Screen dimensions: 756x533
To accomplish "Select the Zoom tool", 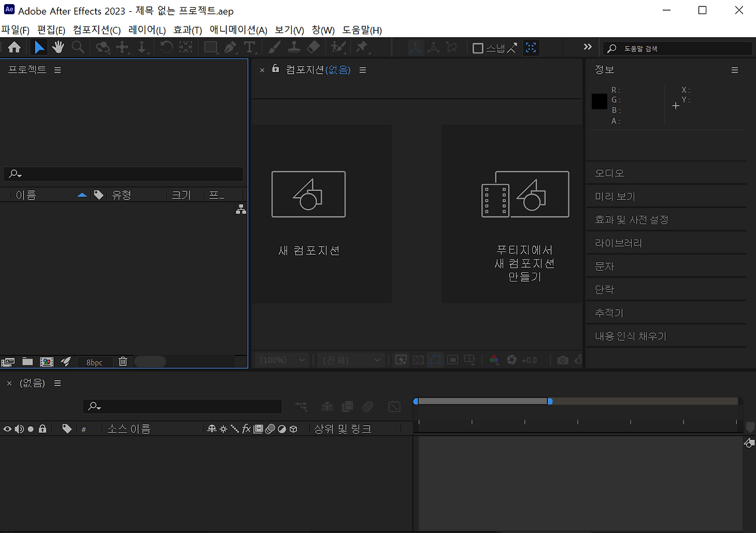I will pyautogui.click(x=78, y=47).
